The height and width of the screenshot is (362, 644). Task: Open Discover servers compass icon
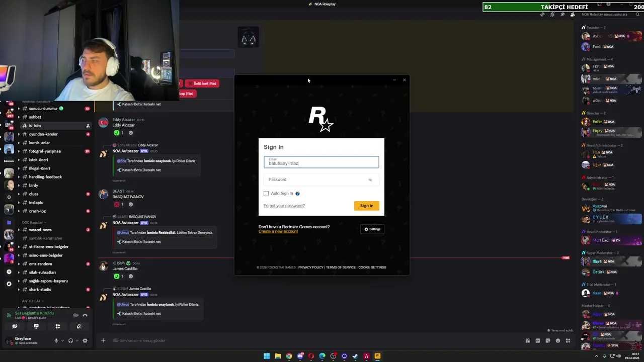point(9,284)
